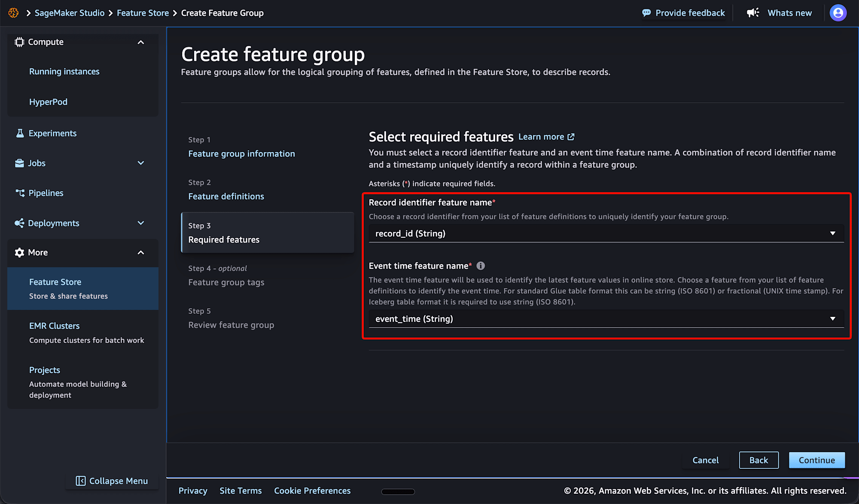The height and width of the screenshot is (504, 859).
Task: Click the Back button
Action: point(758,460)
